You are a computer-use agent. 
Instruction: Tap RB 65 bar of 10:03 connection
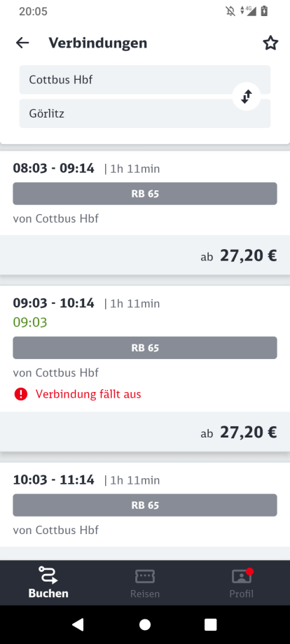145,505
